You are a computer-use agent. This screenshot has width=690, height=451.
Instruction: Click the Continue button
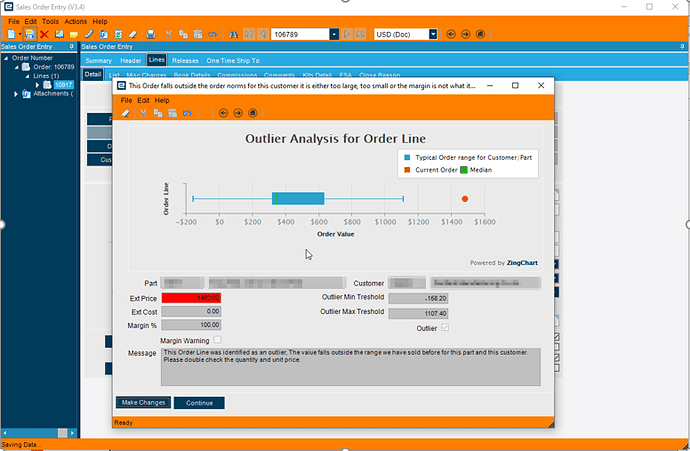point(199,403)
